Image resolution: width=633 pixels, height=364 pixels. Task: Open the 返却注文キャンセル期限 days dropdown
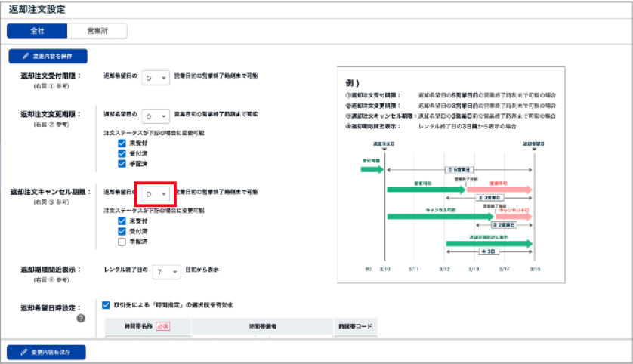pyautogui.click(x=156, y=194)
